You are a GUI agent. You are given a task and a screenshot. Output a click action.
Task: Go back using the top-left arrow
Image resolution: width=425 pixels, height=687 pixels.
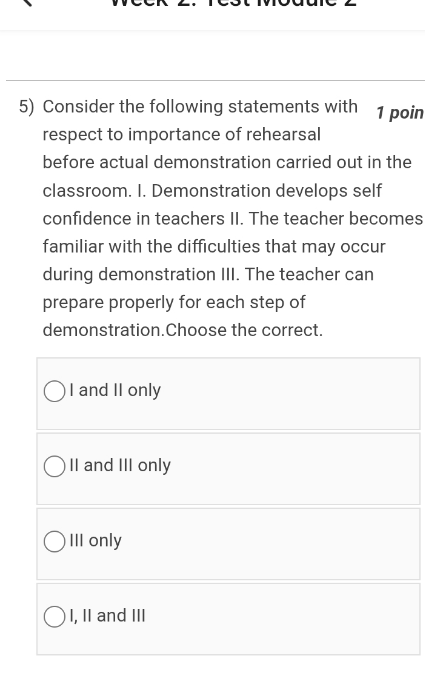click(27, 3)
